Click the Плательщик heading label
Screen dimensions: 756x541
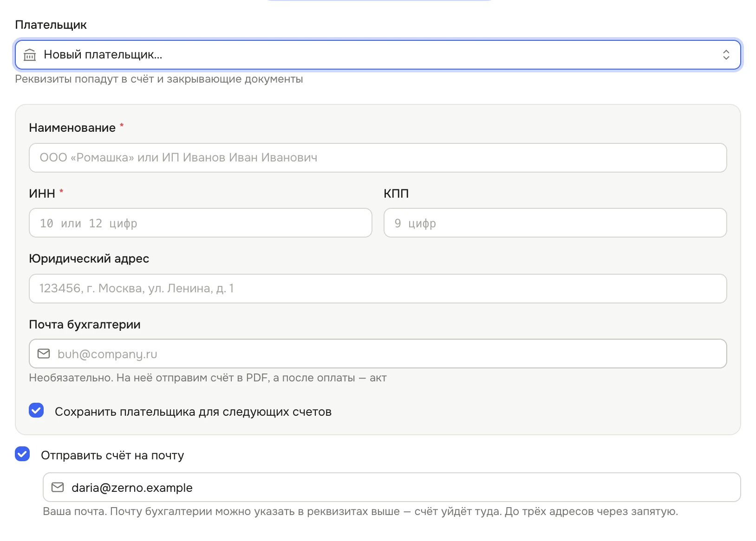pos(51,25)
